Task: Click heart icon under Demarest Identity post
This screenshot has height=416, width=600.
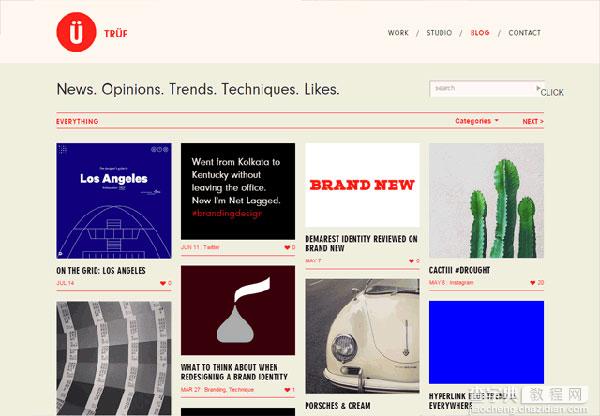Action: pyautogui.click(x=412, y=261)
